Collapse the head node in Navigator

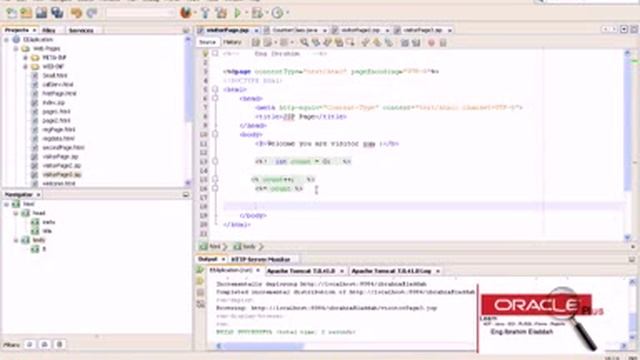(x=16, y=213)
